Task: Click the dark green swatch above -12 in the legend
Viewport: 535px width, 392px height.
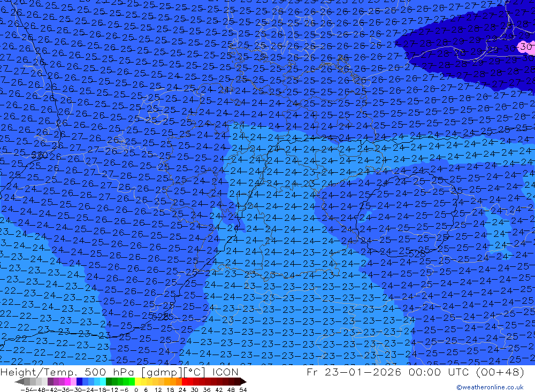Action: point(109,381)
